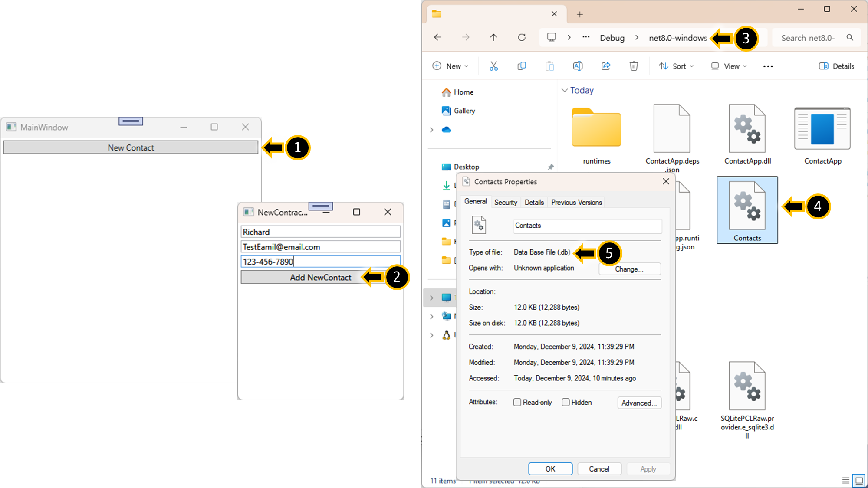Toggle the Details pane button

(x=836, y=66)
